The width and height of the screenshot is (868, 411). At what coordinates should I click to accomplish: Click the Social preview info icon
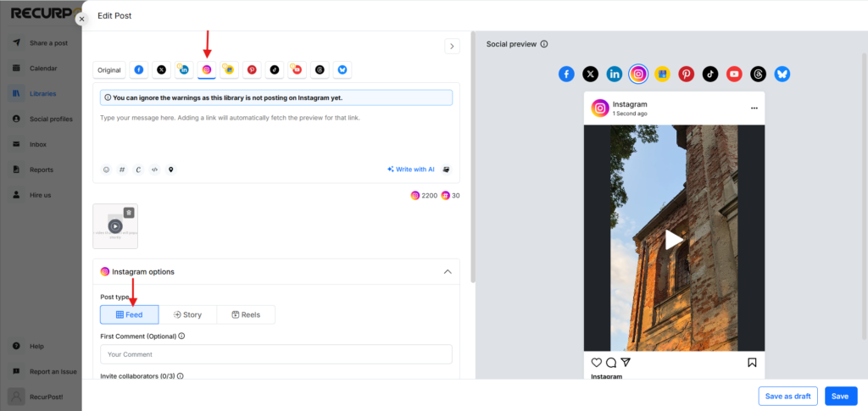[544, 44]
